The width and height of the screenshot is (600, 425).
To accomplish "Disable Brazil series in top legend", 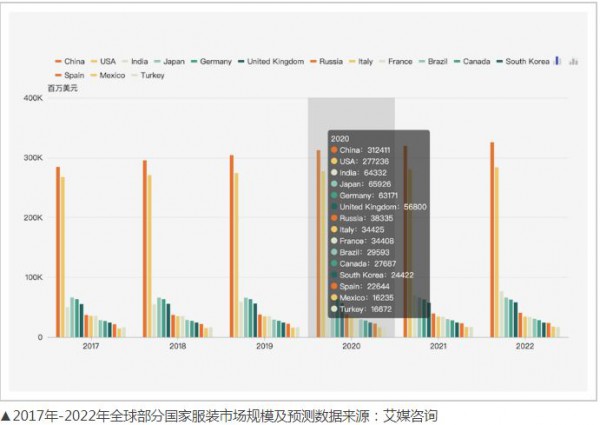I will point(433,61).
